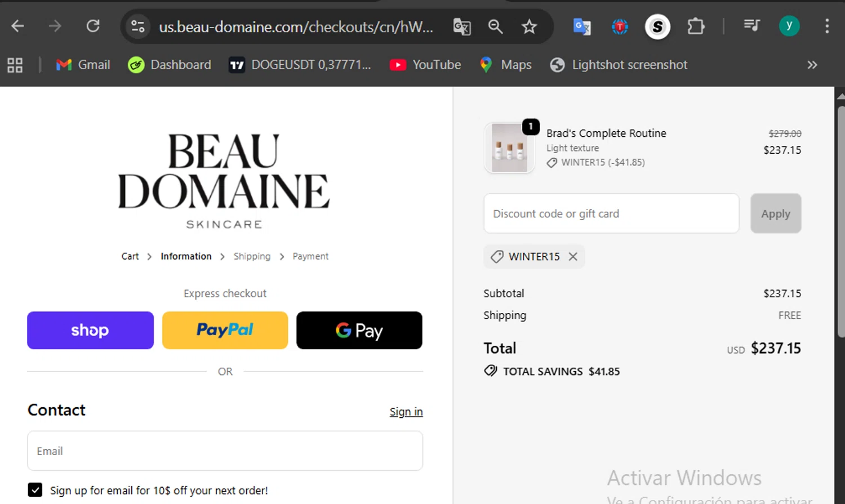Viewport: 845px width, 504px height.
Task: Click the Shipping FREE value
Action: (789, 315)
